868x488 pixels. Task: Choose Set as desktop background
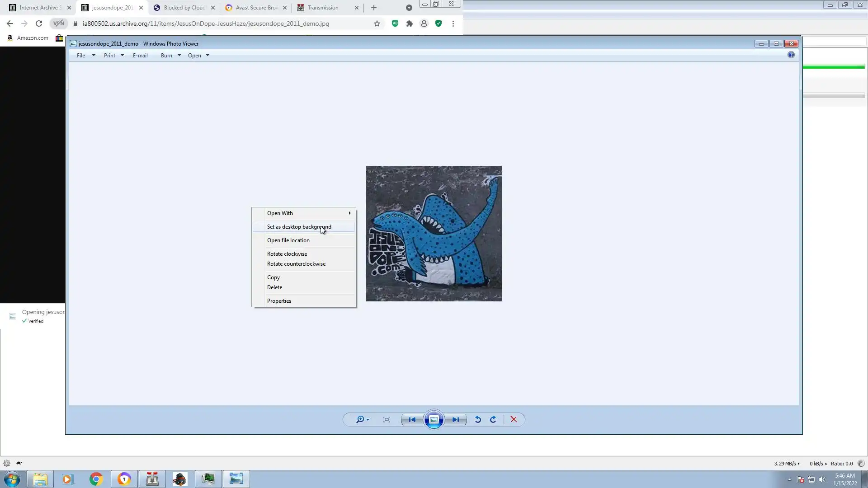[299, 227]
